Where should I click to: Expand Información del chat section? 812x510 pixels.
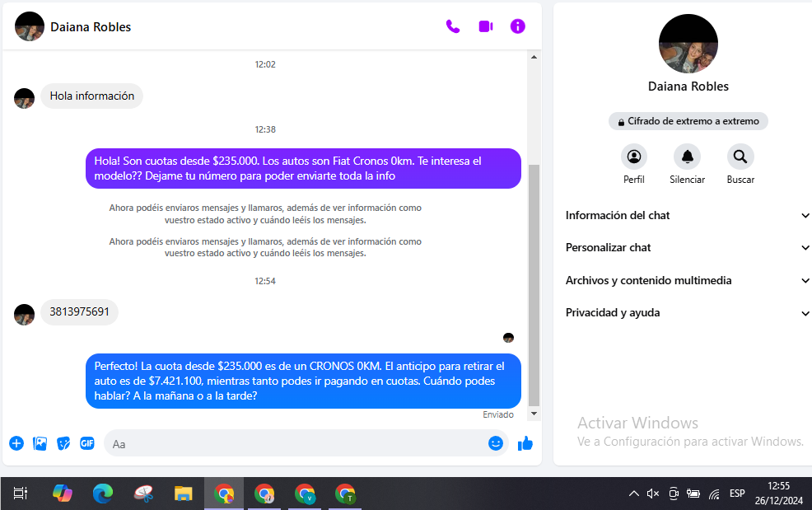click(x=687, y=216)
